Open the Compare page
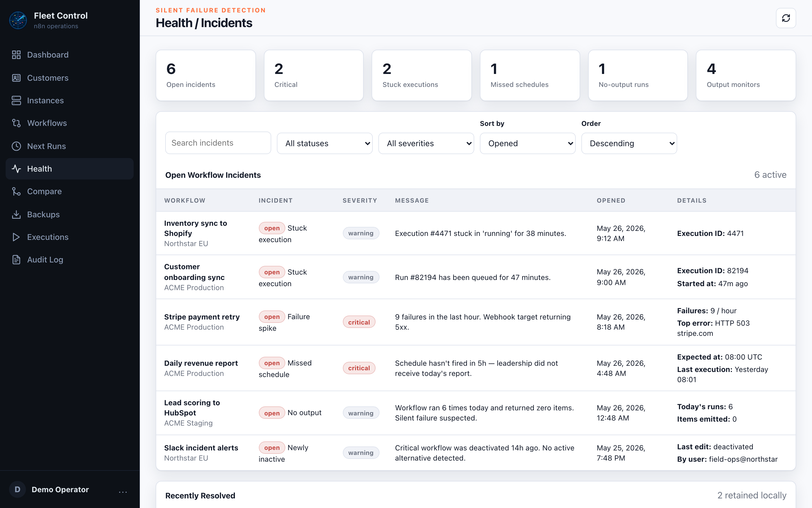Image resolution: width=812 pixels, height=508 pixels. pyautogui.click(x=69, y=192)
